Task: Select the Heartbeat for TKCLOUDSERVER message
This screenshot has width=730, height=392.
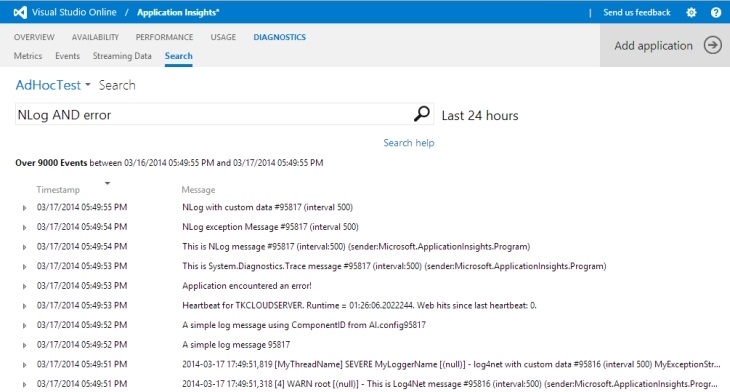Action: tap(359, 305)
